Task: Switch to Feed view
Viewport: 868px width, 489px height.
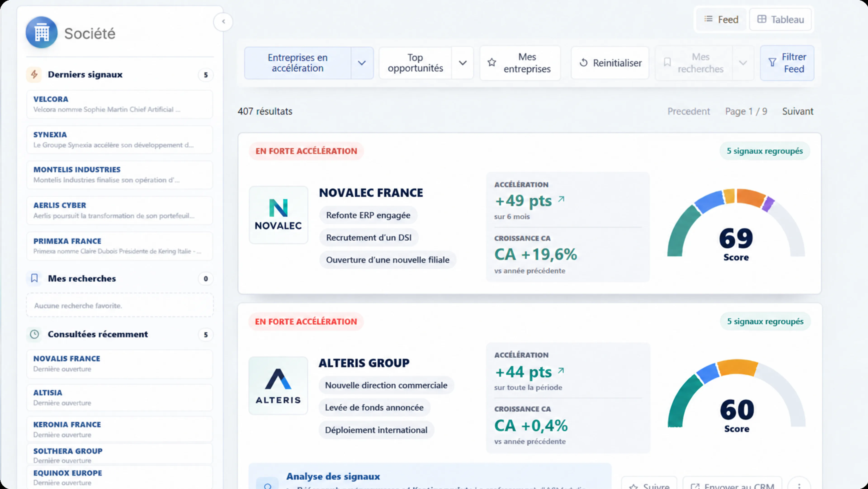Action: [x=721, y=19]
